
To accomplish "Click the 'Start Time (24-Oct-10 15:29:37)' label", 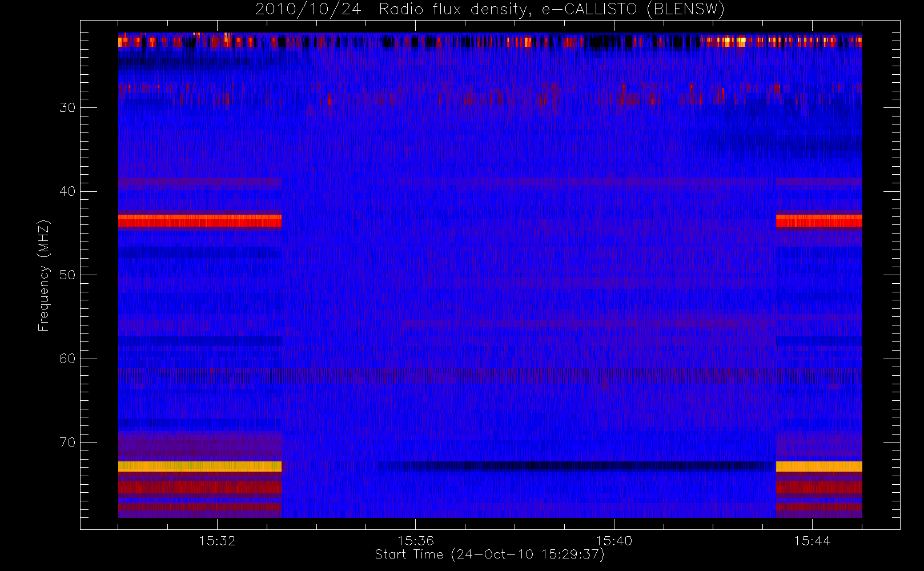I will [x=489, y=554].
